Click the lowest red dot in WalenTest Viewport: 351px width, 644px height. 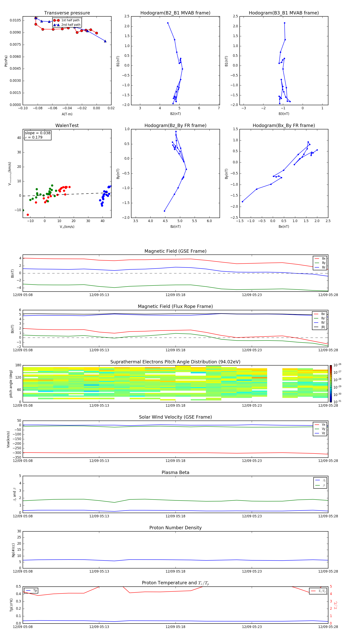tap(28, 215)
